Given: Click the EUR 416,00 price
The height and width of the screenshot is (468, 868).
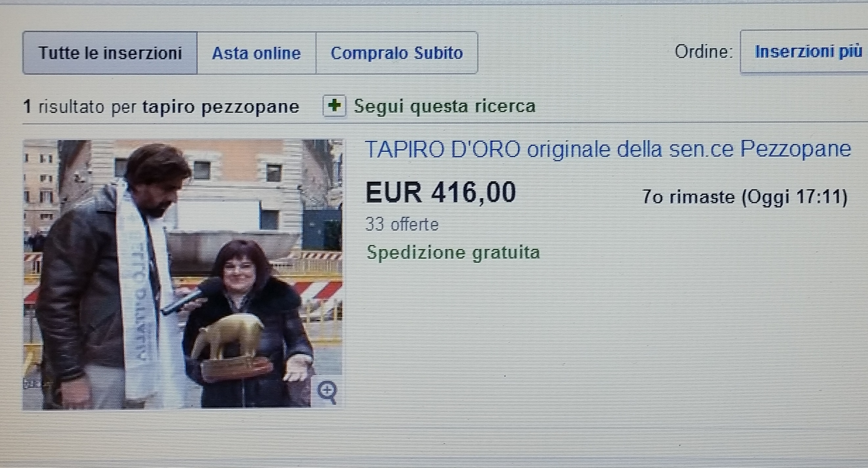Looking at the screenshot, I should (x=441, y=192).
